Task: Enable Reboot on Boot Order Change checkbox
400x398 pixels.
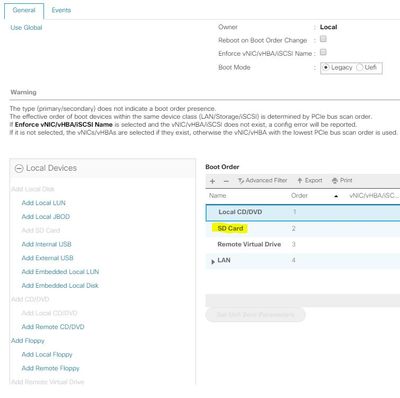Action: (323, 39)
